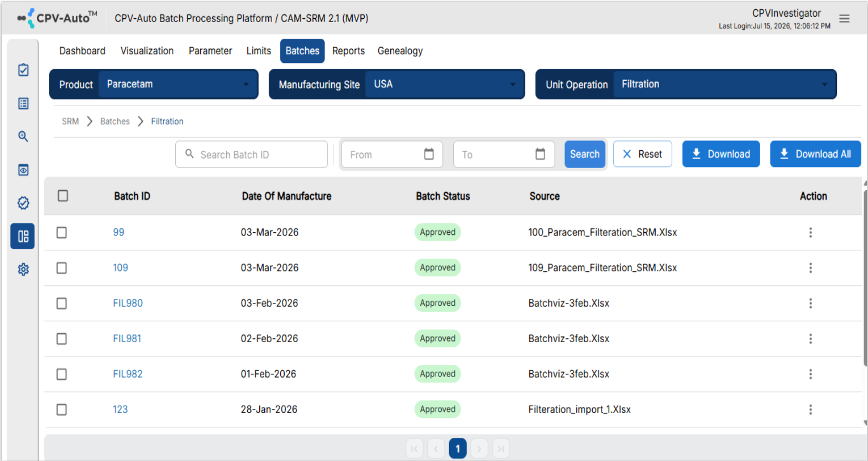
Task: Check the box for batch FIL981
Action: pyautogui.click(x=61, y=338)
